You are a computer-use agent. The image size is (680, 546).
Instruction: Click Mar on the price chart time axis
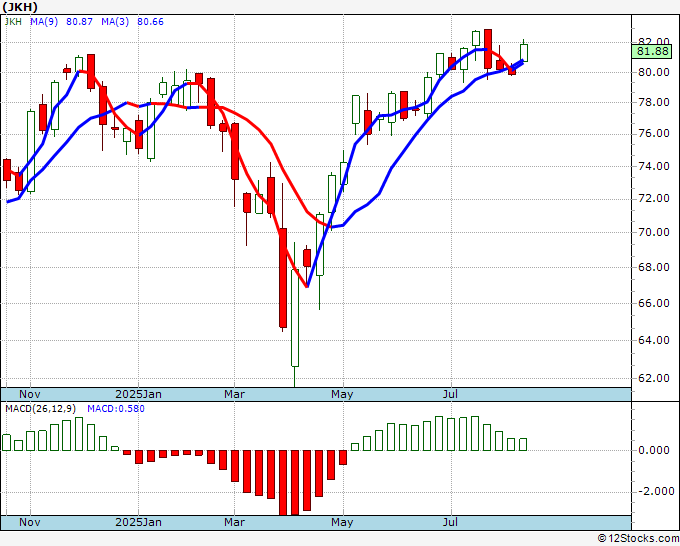pyautogui.click(x=234, y=394)
